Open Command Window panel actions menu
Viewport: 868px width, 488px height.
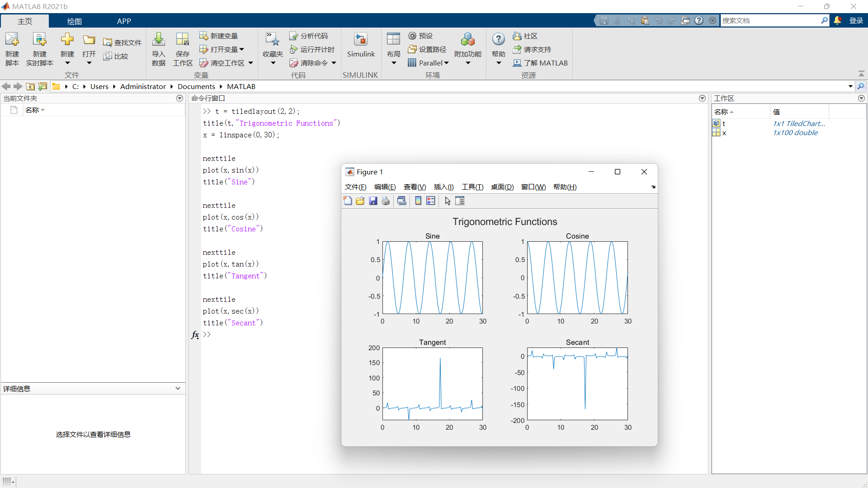(x=702, y=98)
